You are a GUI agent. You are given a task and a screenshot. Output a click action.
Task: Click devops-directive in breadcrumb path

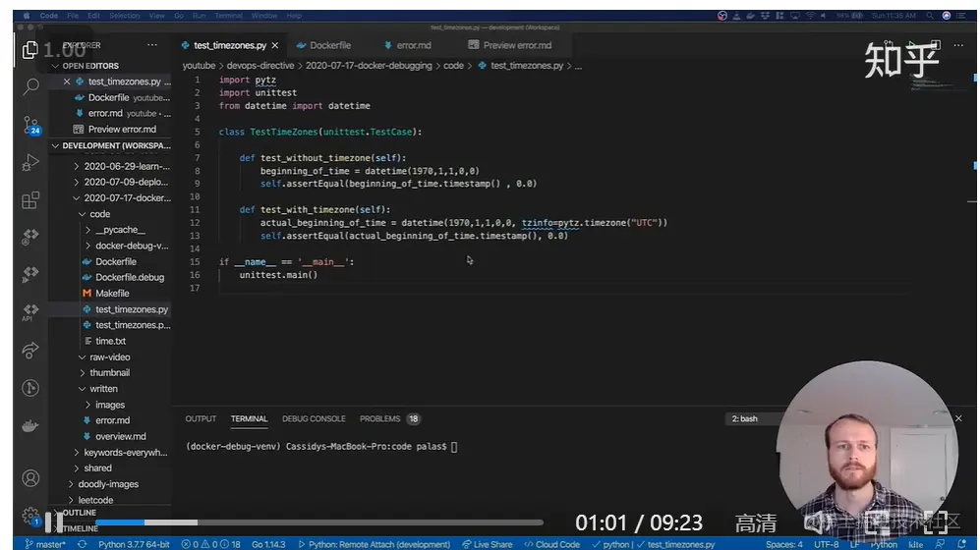(x=260, y=66)
